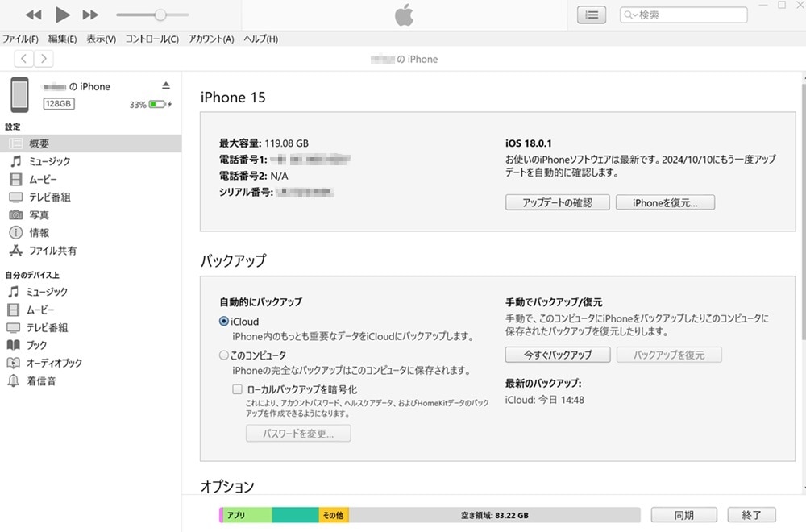Viewport: 806px width, 532px height.
Task: Open the ファイル(F) menu
Action: click(20, 39)
